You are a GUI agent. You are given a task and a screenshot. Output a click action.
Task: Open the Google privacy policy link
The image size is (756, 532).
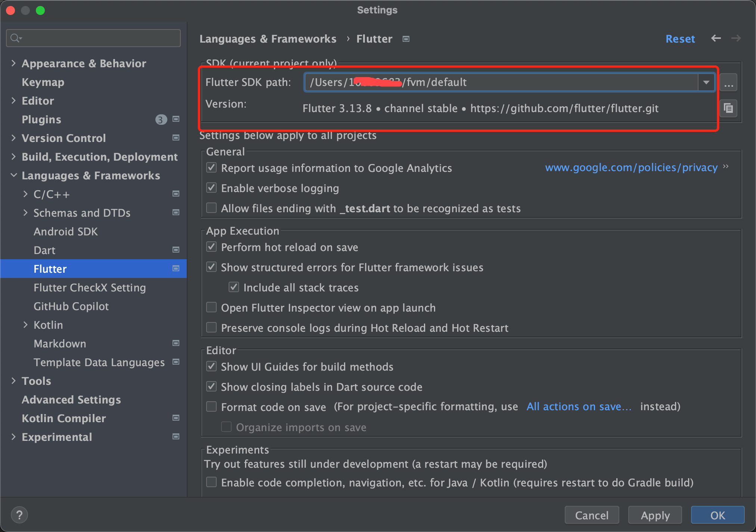[x=631, y=168]
